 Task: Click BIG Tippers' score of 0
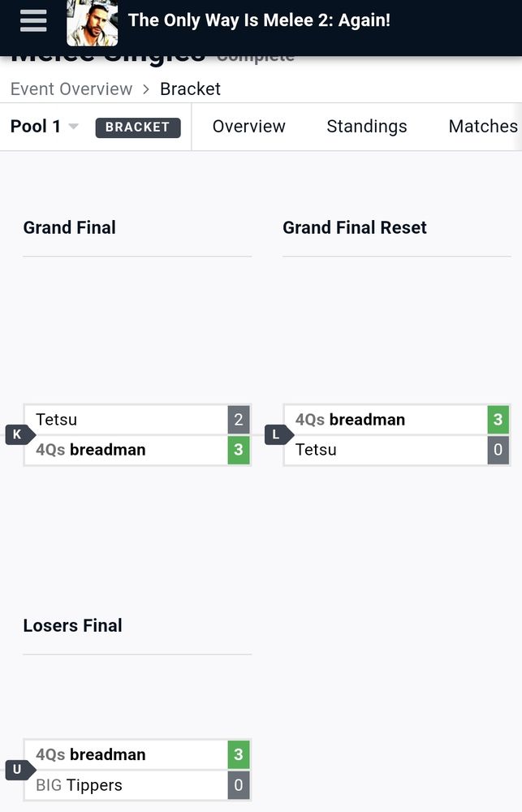238,784
